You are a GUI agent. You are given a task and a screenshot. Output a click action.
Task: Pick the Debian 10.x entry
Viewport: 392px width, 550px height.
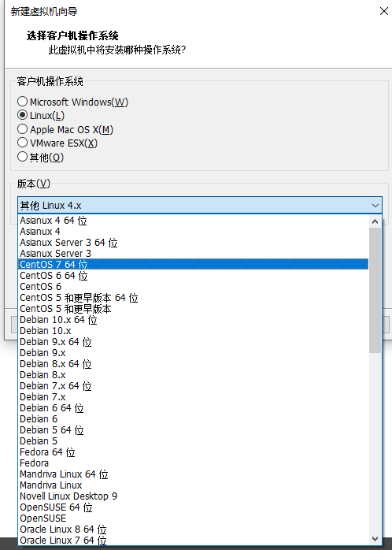click(x=193, y=330)
